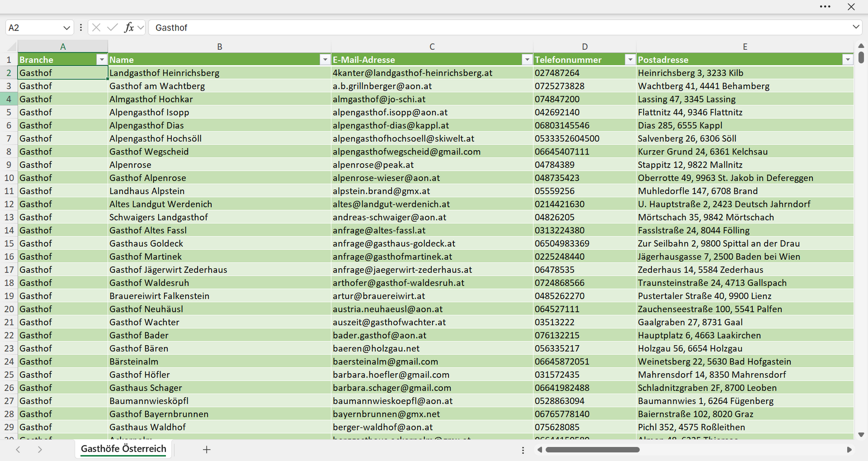Open the three-dots more options menu
868x461 pixels.
825,7
